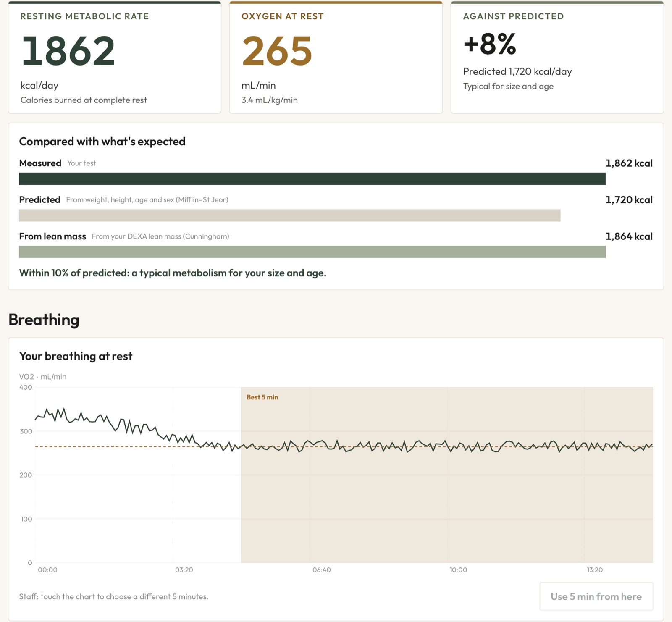This screenshot has width=672, height=622.
Task: Click the '1,862 kcal' measured value
Action: click(x=629, y=163)
